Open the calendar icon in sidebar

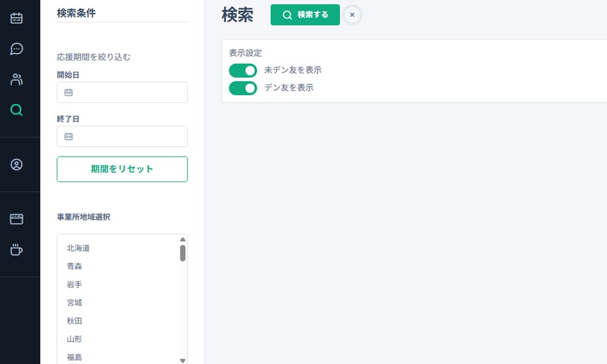(x=17, y=18)
